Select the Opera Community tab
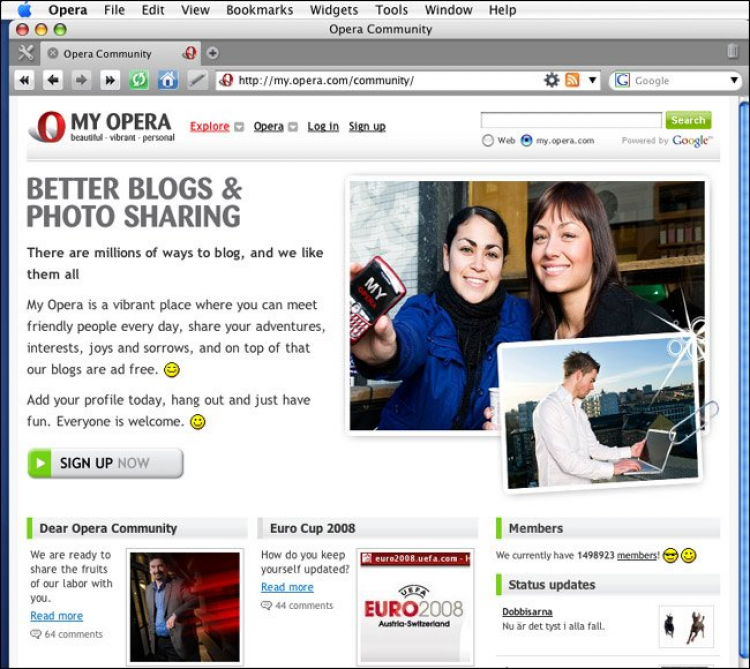 [x=121, y=53]
